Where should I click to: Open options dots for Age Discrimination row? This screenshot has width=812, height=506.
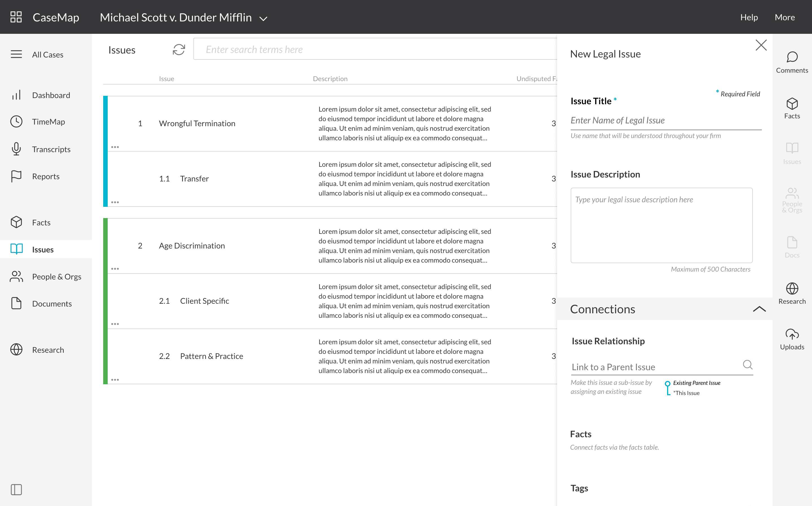(115, 269)
